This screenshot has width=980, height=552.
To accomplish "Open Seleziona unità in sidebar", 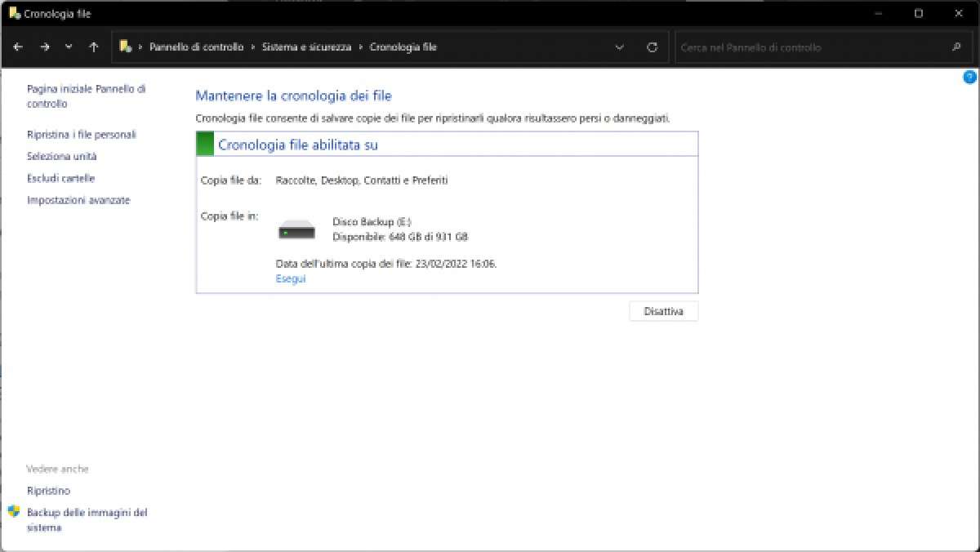I will 62,157.
